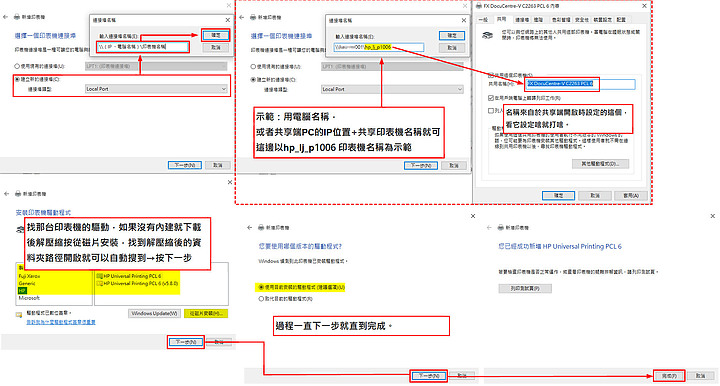Open 安全性 tab in DocuCentre properties
Screen dimensions: 720x386
point(582,20)
